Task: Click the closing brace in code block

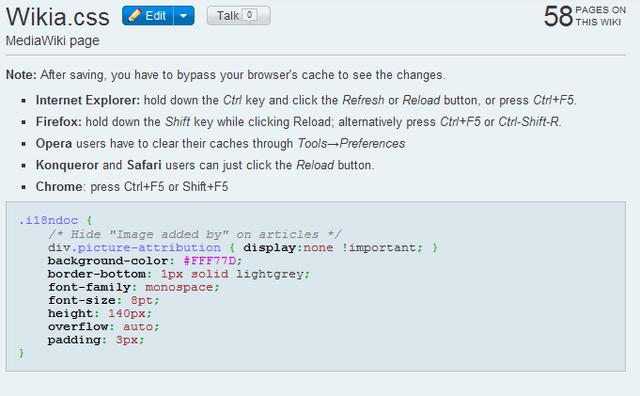Action: (x=22, y=353)
